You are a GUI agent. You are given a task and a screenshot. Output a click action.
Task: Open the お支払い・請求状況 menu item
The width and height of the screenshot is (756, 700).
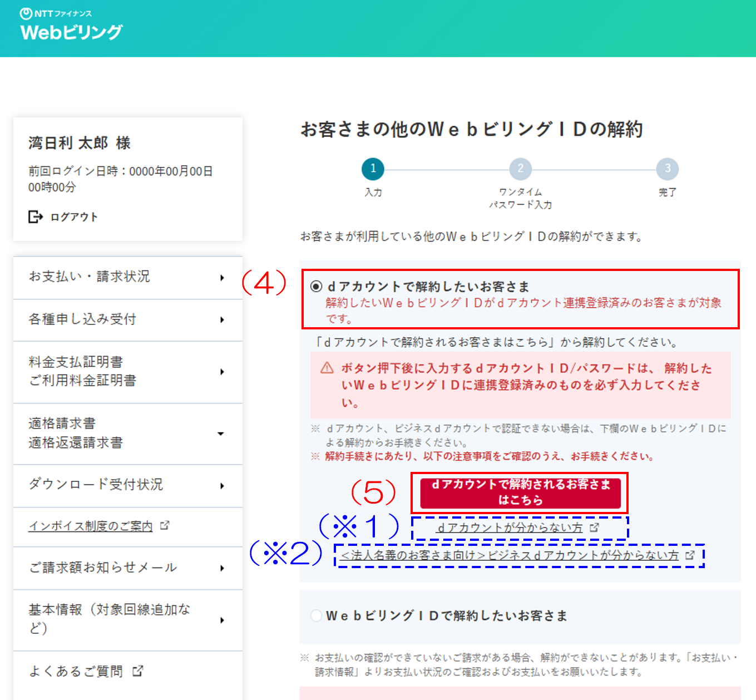[128, 277]
